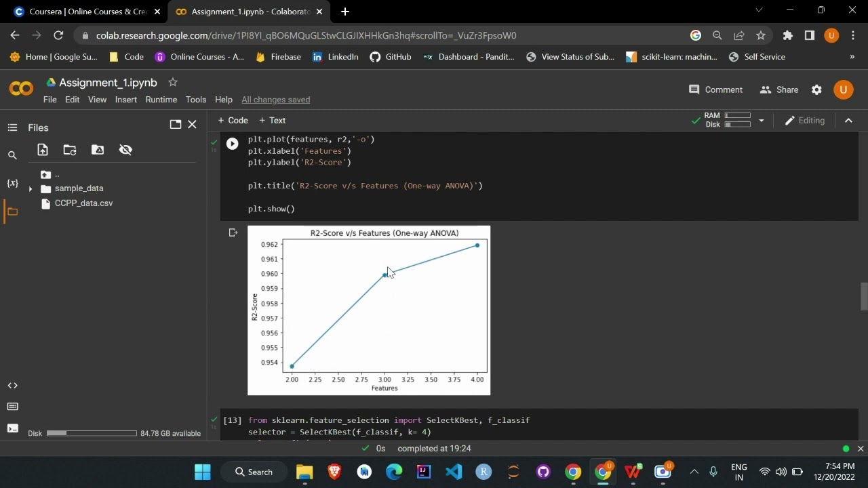Show hidden system tray icons
Viewport: 868px width, 488px height.
694,472
